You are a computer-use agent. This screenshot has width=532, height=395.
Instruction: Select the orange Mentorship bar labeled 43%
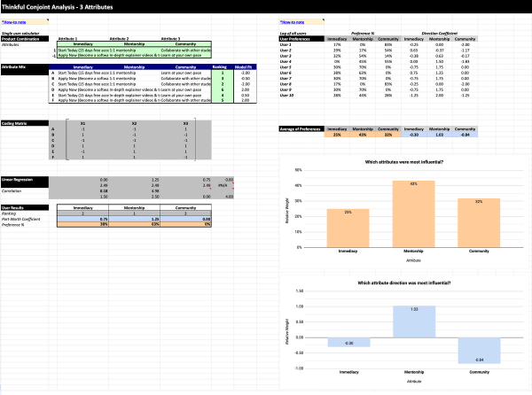click(x=413, y=214)
